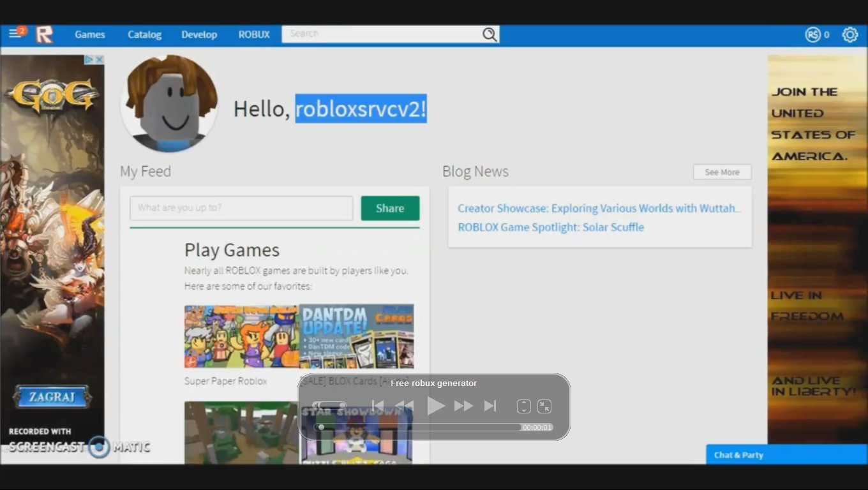Click the Super Paper Roblox title

tap(225, 381)
